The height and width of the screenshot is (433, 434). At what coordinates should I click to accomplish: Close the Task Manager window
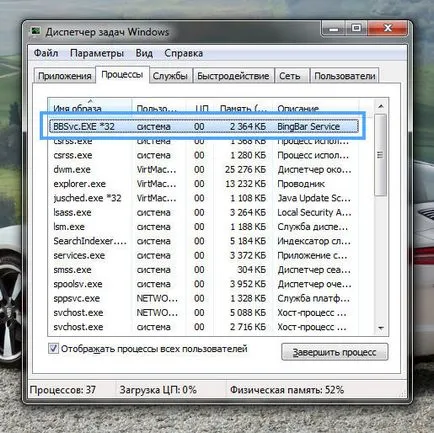pyautogui.click(x=388, y=29)
